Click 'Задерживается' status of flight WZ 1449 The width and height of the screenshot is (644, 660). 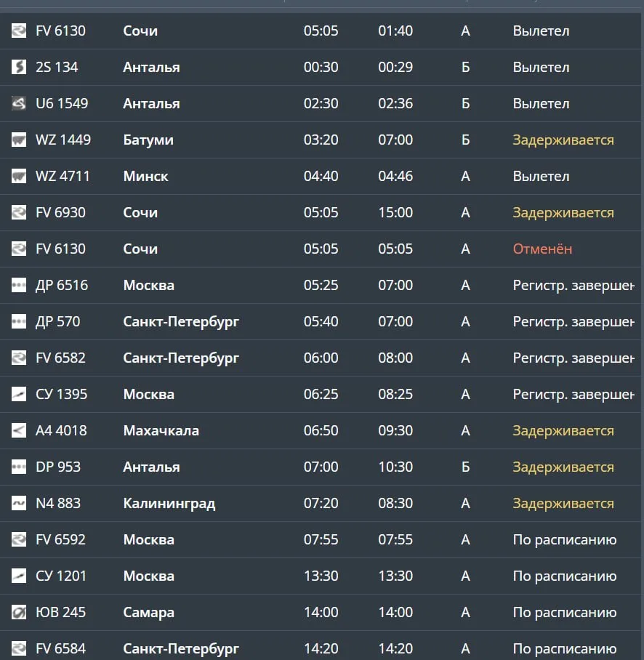[x=563, y=140]
